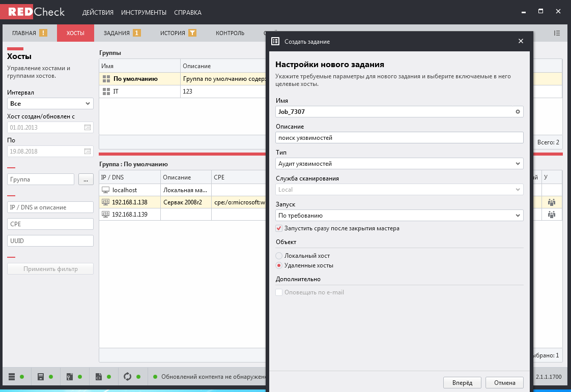Open the Запуск dropdown По требованию
Viewport: 571px width, 392px height.
coord(399,215)
